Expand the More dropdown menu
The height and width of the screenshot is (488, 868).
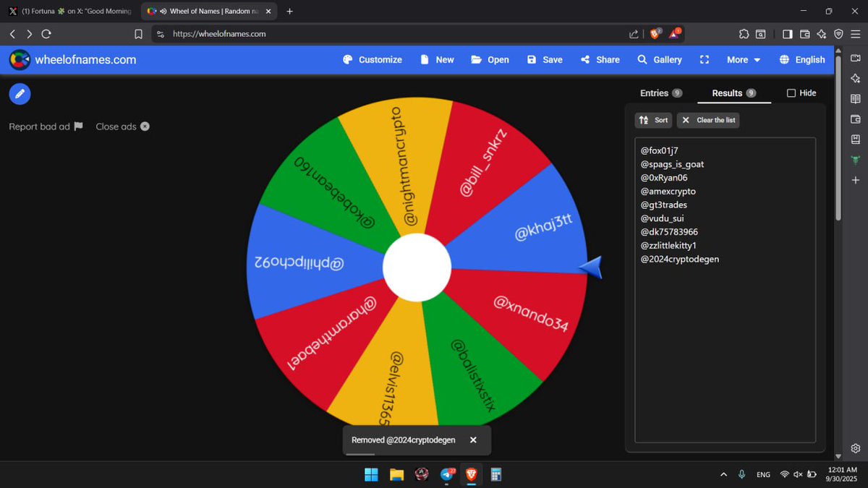coord(744,60)
